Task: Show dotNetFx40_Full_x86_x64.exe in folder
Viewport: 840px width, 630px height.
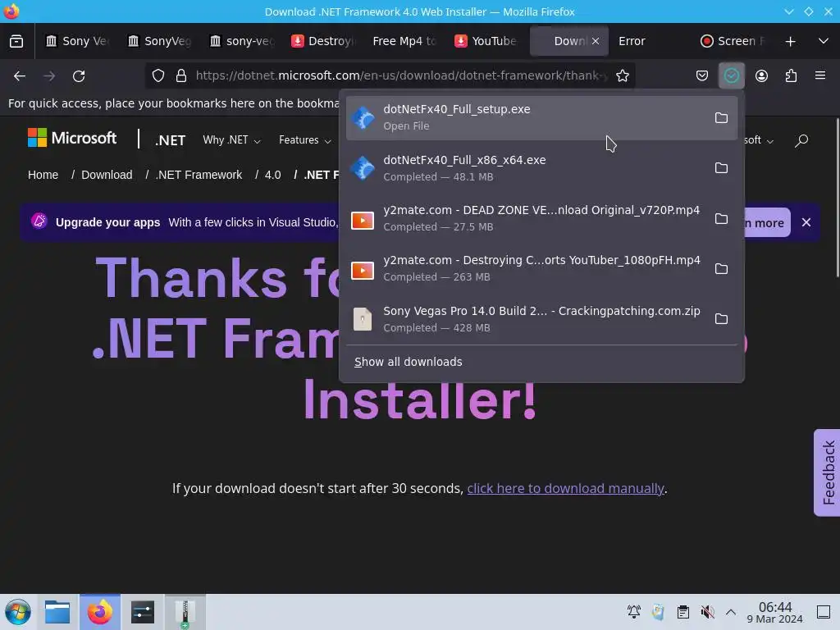Action: tap(721, 168)
